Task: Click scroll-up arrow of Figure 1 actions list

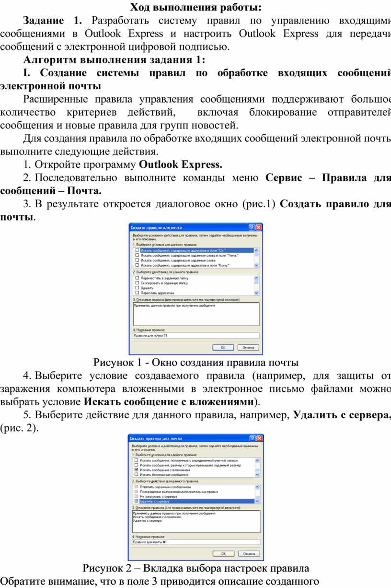Action: point(256,278)
